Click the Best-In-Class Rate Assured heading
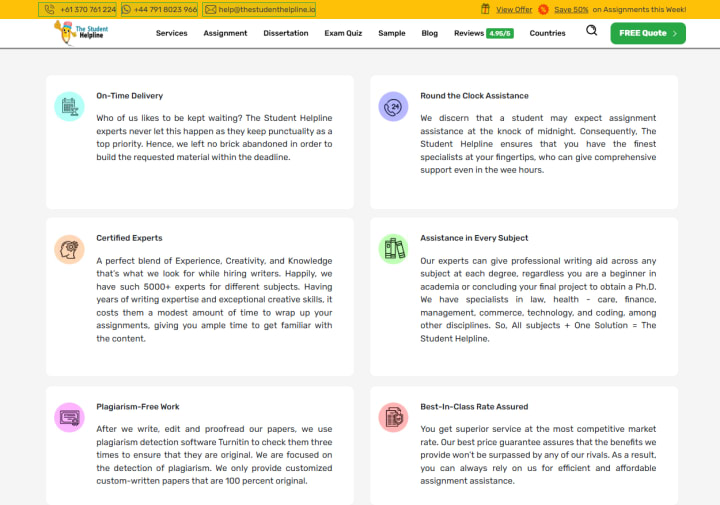This screenshot has height=505, width=720. pos(474,406)
